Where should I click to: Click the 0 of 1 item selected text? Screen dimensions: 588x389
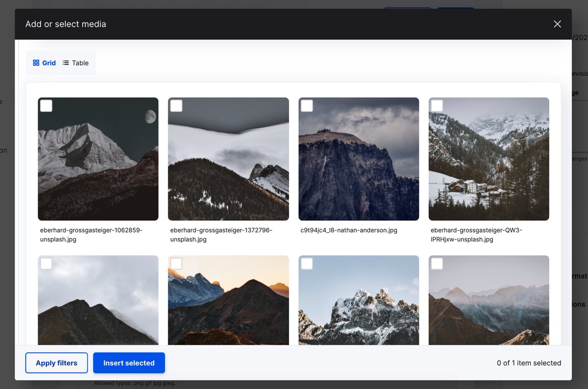[x=529, y=363]
